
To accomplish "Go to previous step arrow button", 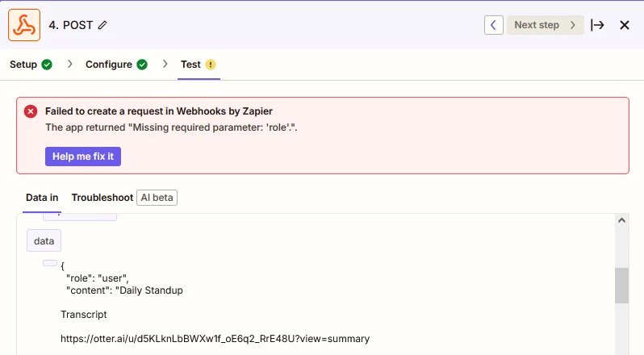I will pyautogui.click(x=494, y=25).
